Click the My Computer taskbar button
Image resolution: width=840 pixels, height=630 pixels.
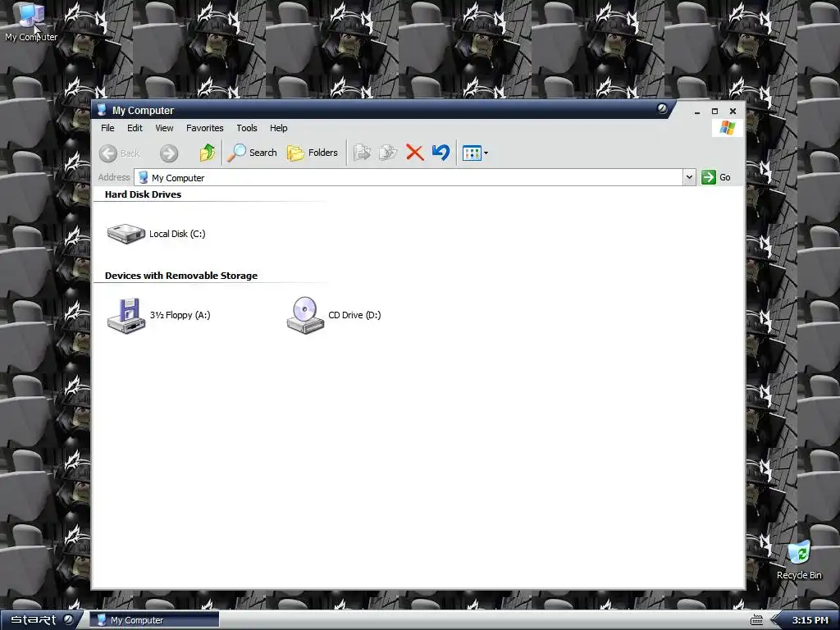[155, 620]
